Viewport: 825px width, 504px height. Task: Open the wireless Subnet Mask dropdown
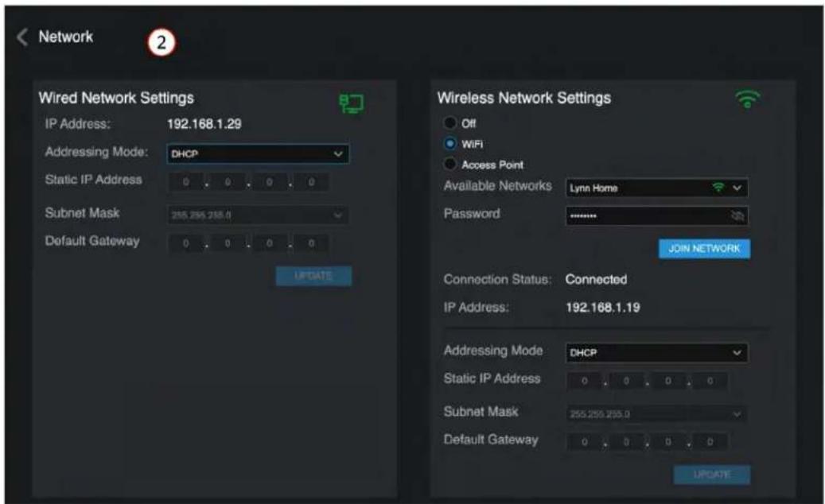(656, 414)
